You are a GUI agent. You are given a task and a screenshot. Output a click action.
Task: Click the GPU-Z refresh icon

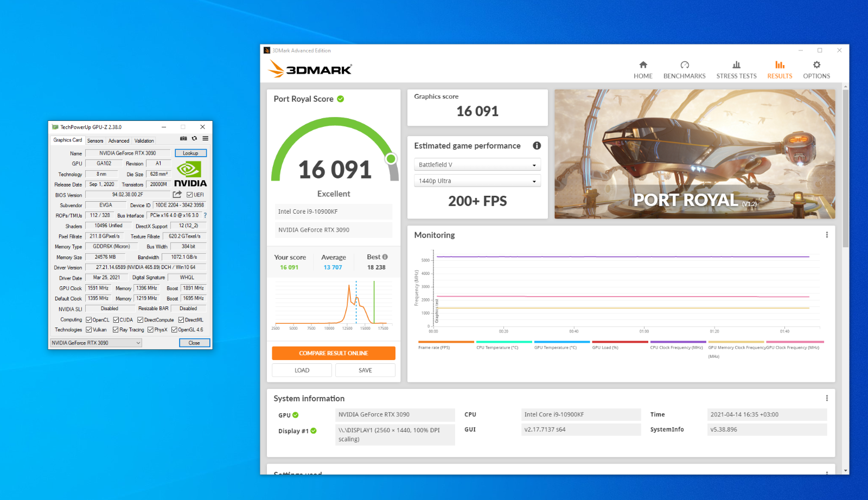(194, 138)
